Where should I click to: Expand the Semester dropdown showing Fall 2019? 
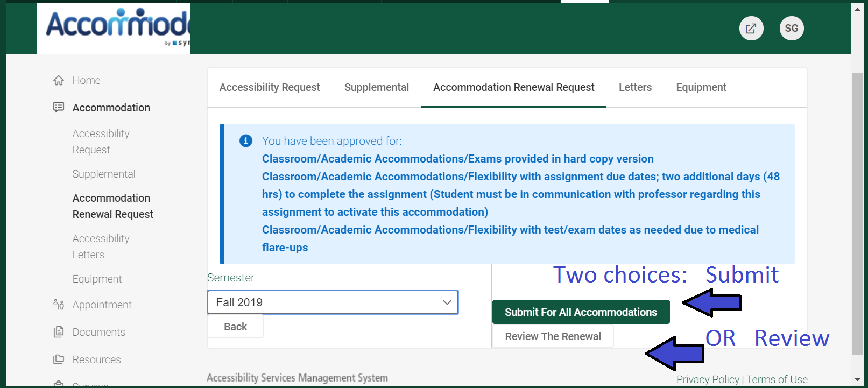point(333,302)
